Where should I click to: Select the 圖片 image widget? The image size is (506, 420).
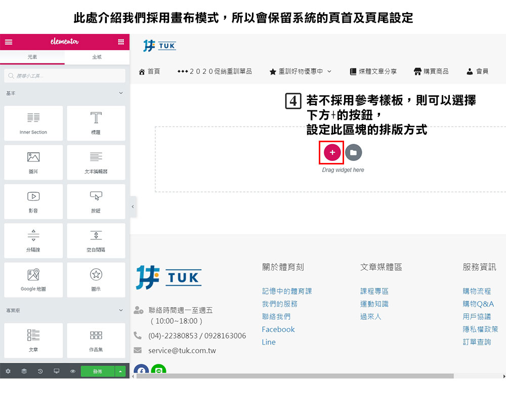pos(33,162)
